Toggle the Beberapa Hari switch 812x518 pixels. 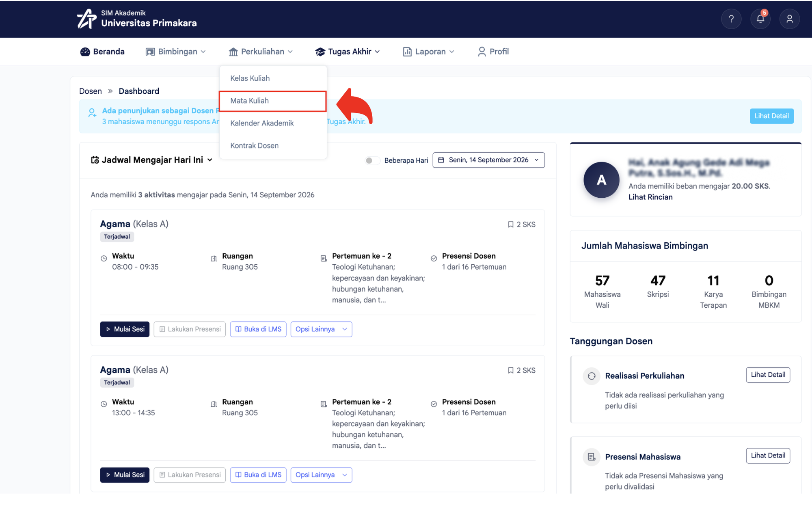point(372,160)
